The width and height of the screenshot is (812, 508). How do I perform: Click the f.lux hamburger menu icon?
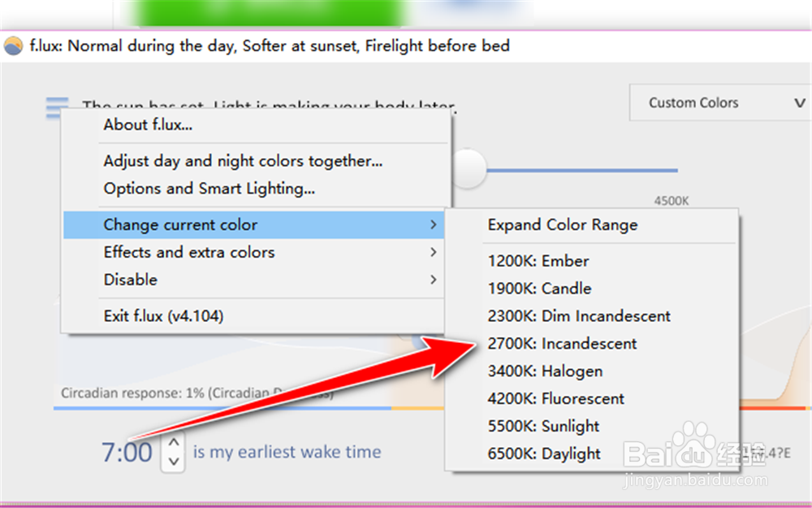(57, 107)
